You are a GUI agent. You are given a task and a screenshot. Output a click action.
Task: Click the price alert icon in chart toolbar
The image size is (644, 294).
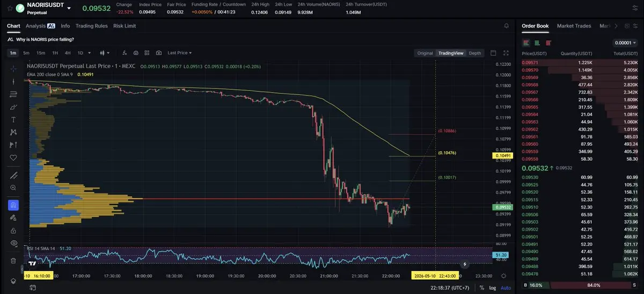136,53
